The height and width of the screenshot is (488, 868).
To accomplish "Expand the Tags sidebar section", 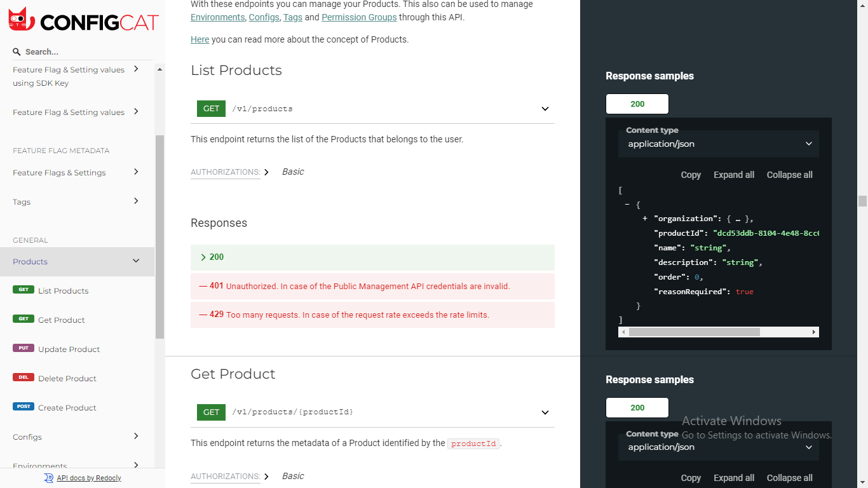I will (136, 201).
